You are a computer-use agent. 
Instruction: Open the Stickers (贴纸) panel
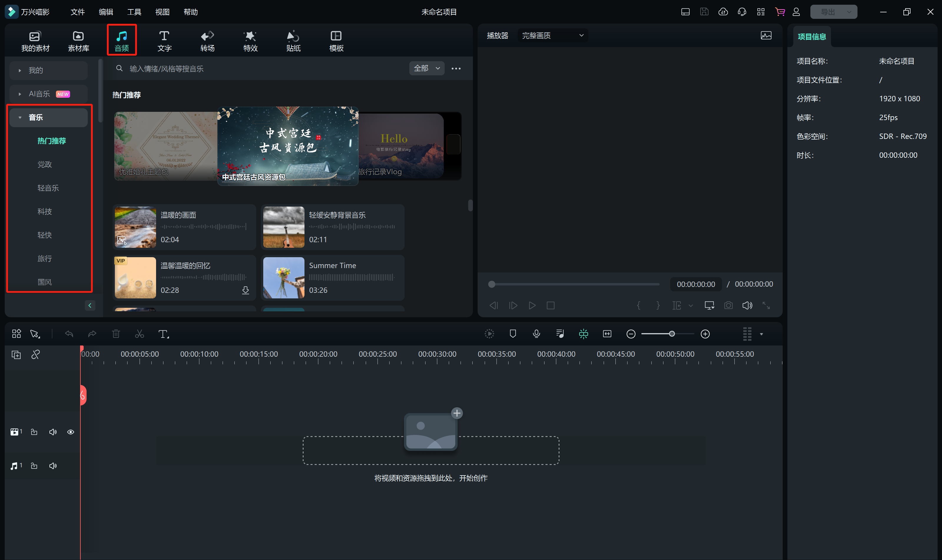pos(293,41)
